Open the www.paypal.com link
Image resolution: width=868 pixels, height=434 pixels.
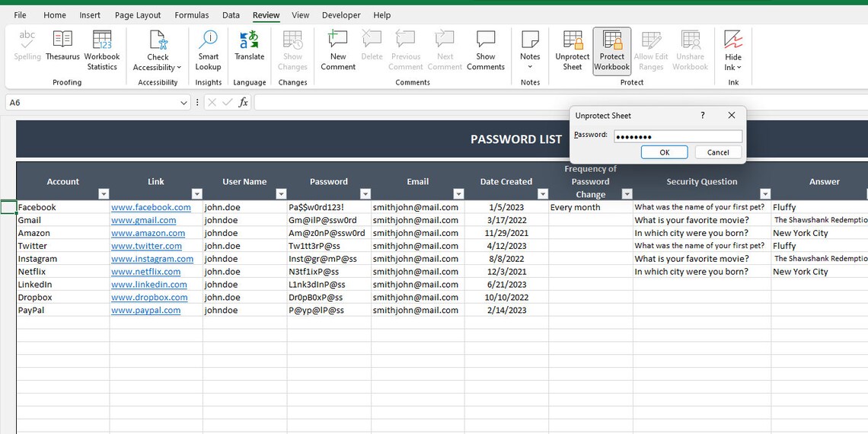point(145,310)
